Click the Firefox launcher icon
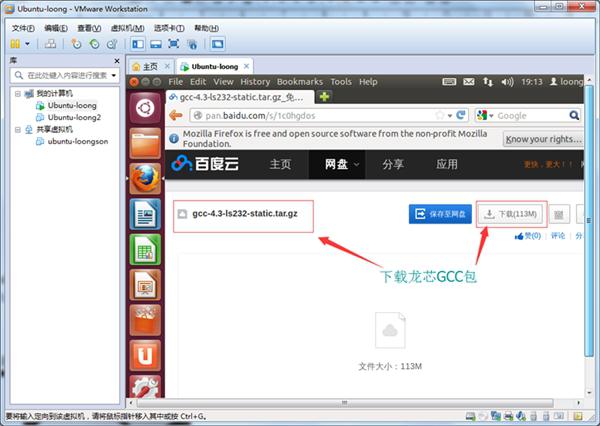Image resolution: width=600 pixels, height=426 pixels. pyautogui.click(x=145, y=179)
